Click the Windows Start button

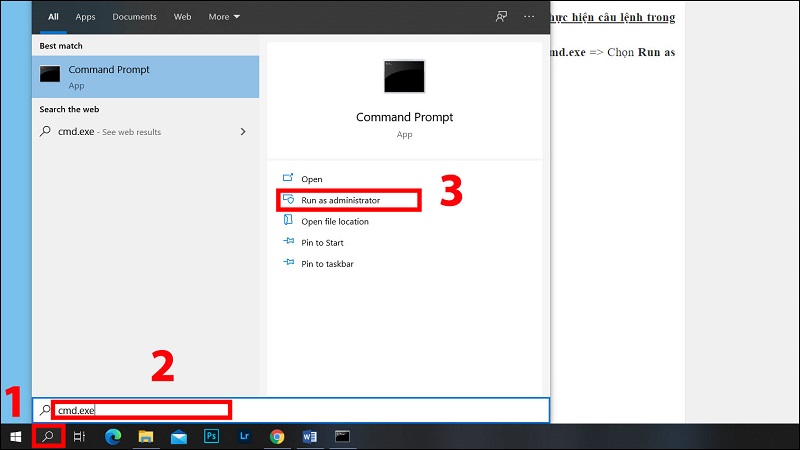click(x=15, y=437)
